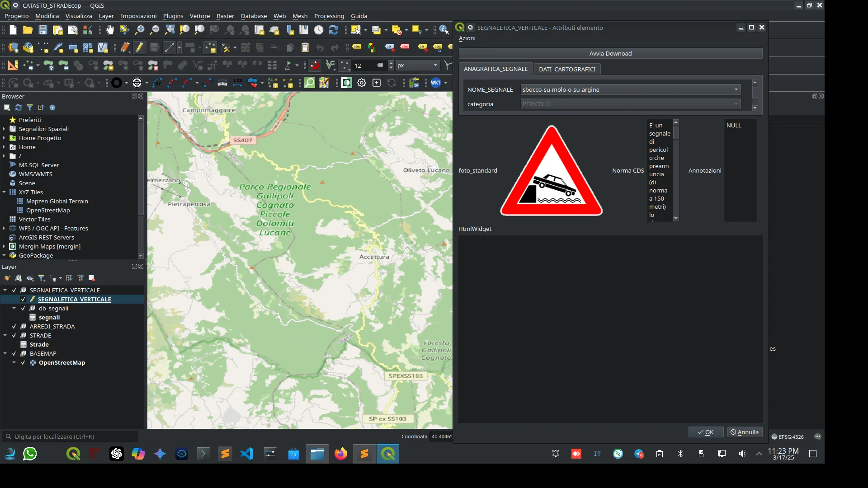Click the filter icon in the Layer panel
The height and width of the screenshot is (488, 868).
pyautogui.click(x=42, y=278)
